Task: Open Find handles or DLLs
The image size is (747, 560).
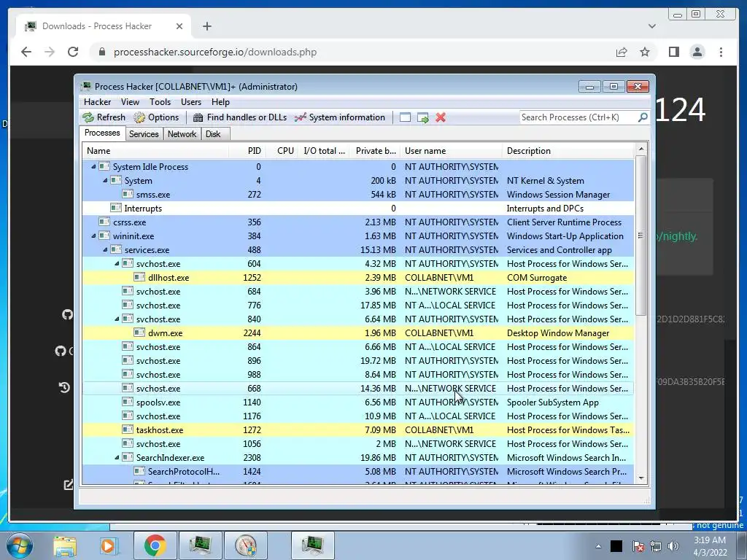Action: coord(239,117)
